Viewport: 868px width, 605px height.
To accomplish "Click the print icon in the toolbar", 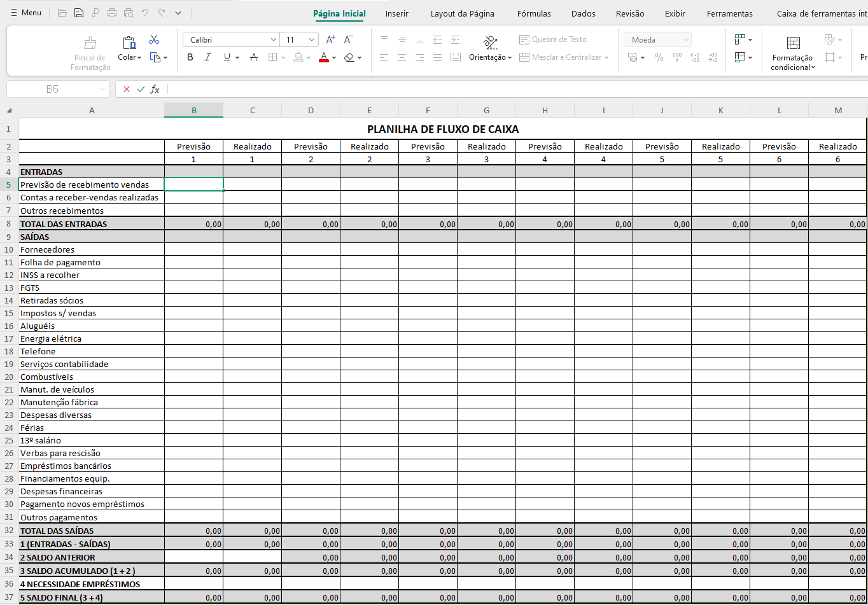I will tap(112, 12).
